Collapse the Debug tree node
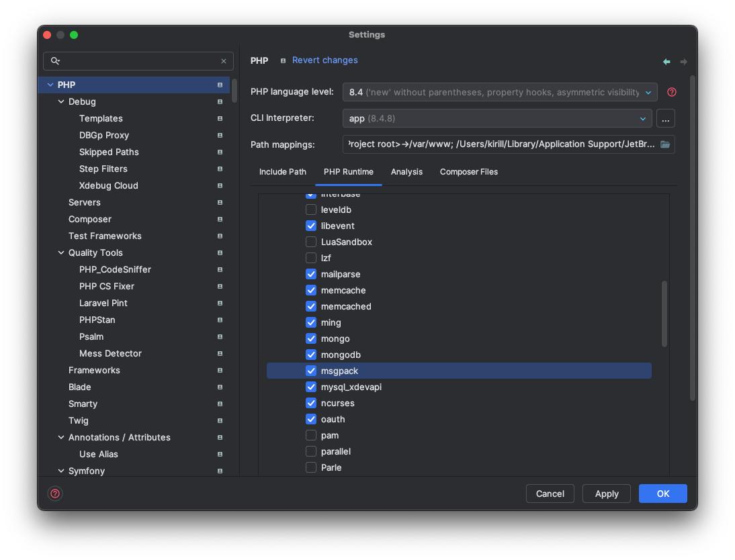 pos(61,101)
